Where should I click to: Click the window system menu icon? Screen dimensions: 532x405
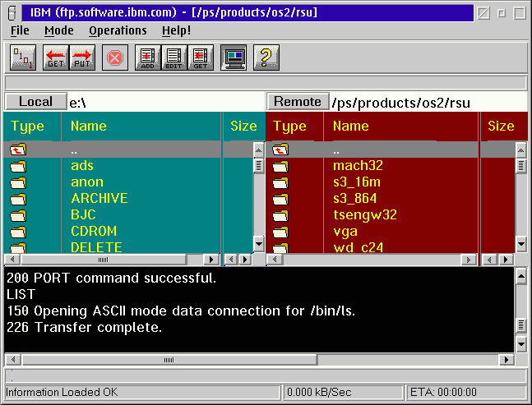pos(12,13)
